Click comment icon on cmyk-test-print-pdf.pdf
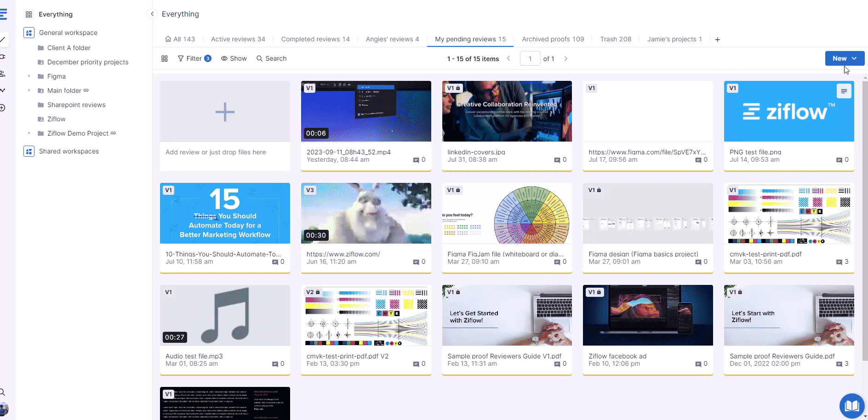Viewport: 868px width, 420px height. [839, 262]
